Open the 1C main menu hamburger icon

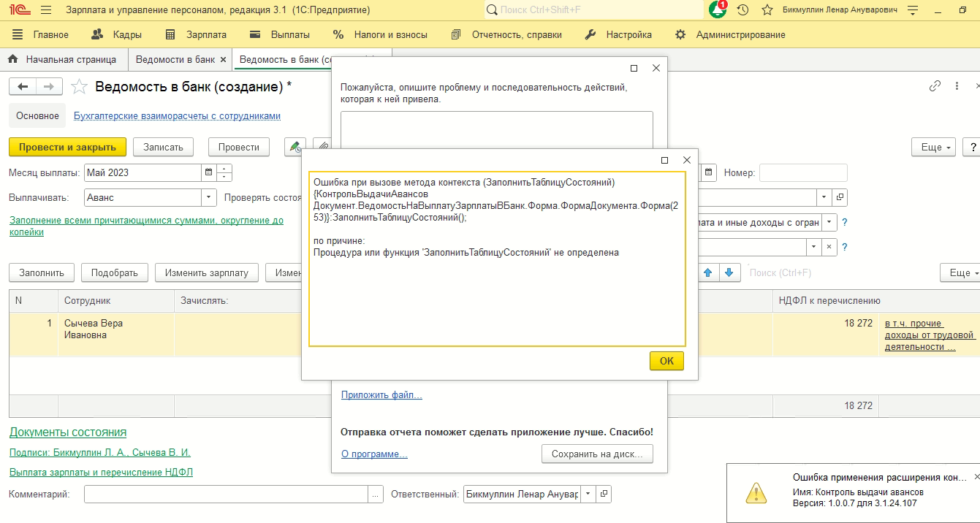tap(46, 10)
